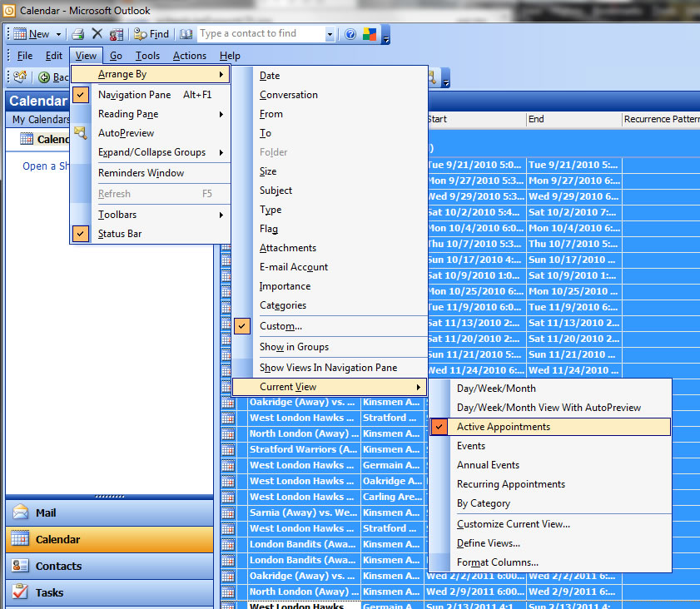The width and height of the screenshot is (700, 609).
Task: Expand the Toolbars submenu
Action: tap(151, 215)
